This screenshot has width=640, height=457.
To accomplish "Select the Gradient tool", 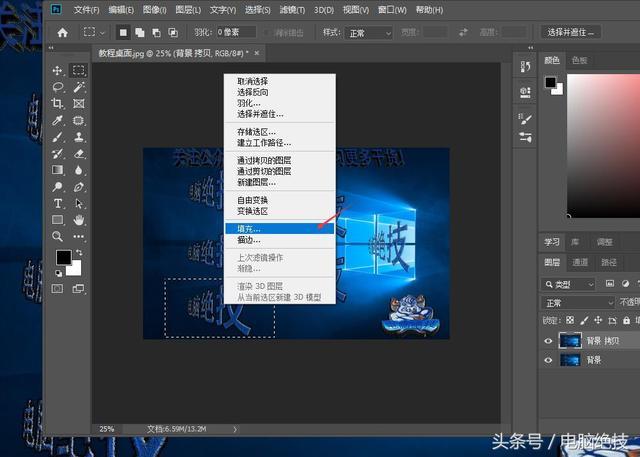I will (57, 170).
